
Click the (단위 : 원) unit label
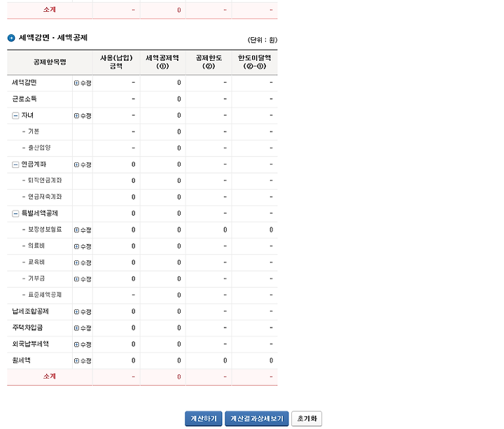coord(262,40)
